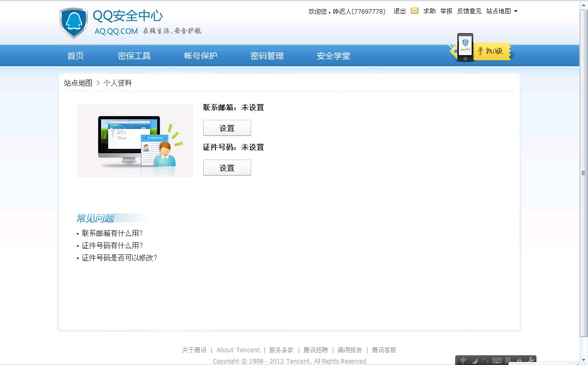Open the 腾讯招聘 footer link

tap(316, 350)
